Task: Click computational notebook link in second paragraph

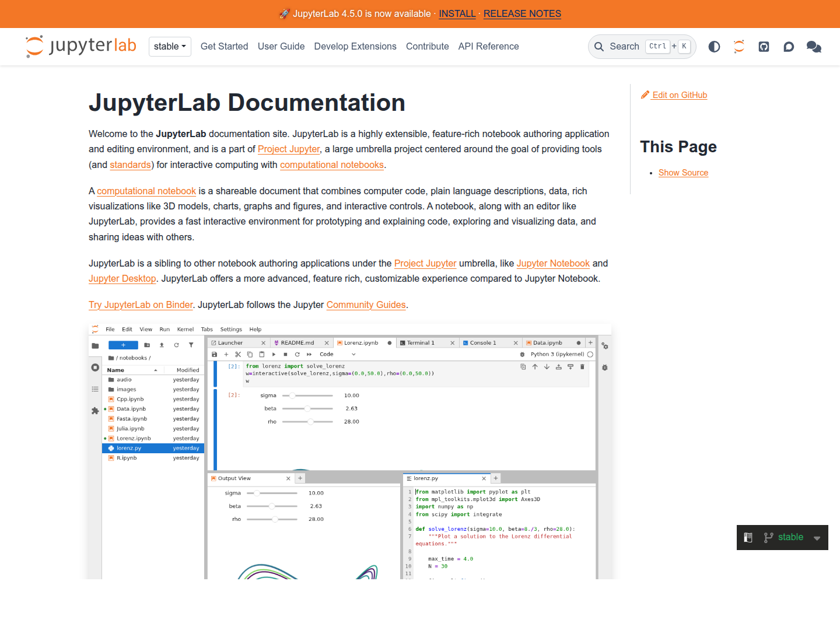Action: 146,191
